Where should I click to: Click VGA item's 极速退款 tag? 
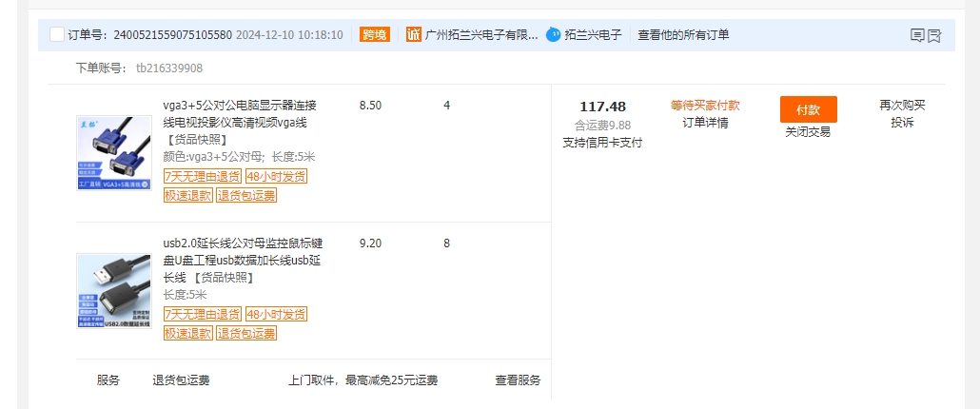188,196
